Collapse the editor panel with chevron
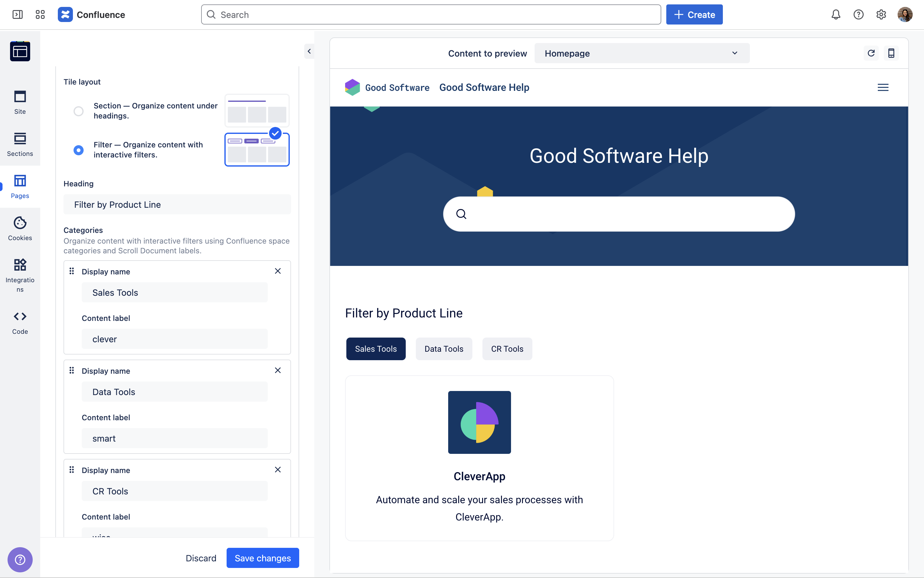Image resolution: width=924 pixels, height=578 pixels. point(309,51)
